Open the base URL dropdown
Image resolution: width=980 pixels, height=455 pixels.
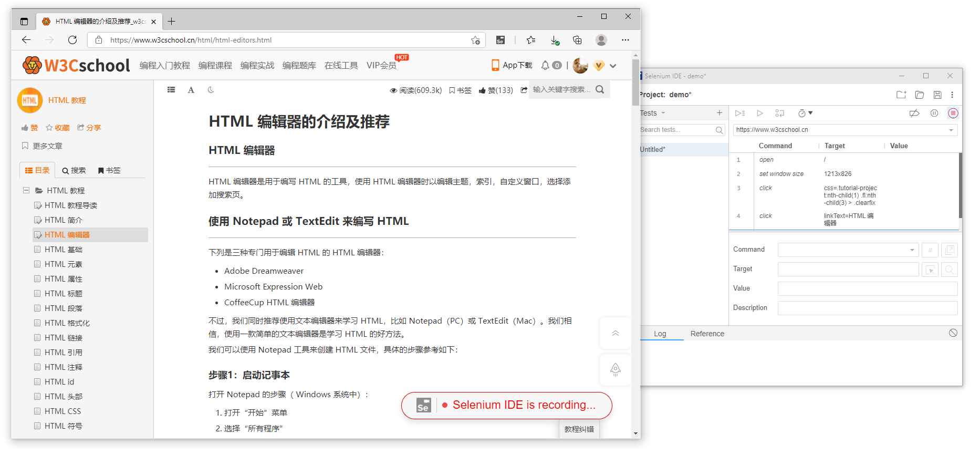pyautogui.click(x=951, y=130)
